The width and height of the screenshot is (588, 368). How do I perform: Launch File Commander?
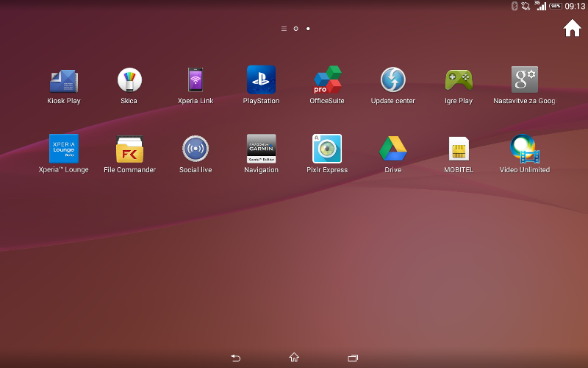[x=129, y=149]
